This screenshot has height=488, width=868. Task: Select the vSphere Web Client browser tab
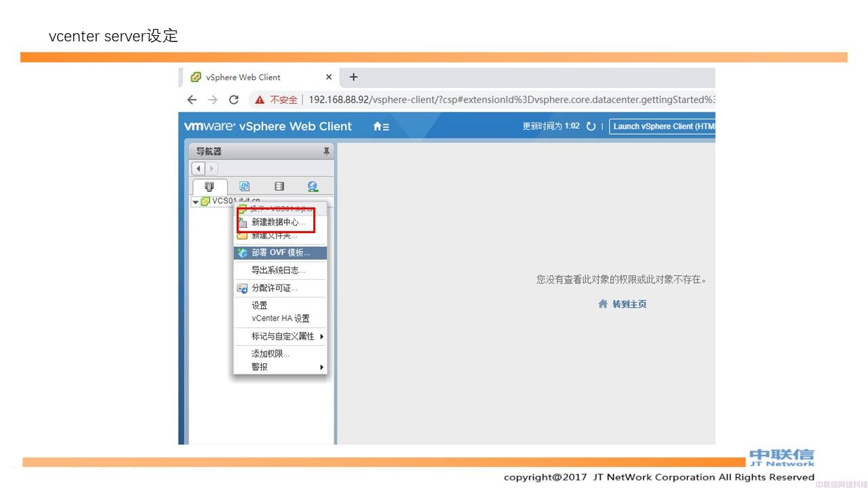tap(261, 77)
